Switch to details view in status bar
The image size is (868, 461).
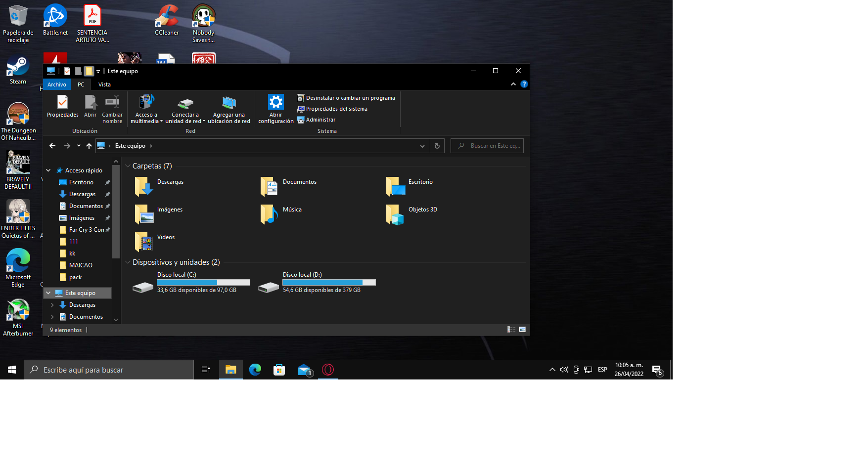point(511,330)
